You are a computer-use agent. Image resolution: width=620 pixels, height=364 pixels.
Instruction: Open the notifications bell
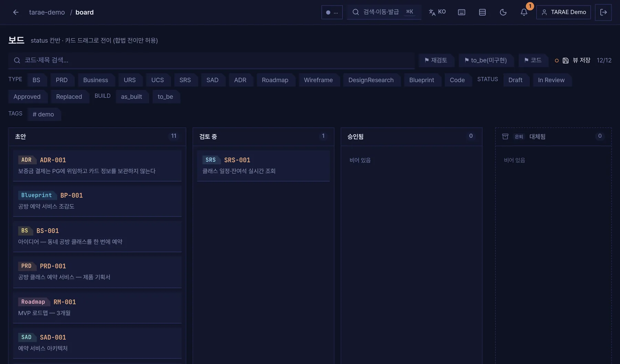(x=524, y=12)
